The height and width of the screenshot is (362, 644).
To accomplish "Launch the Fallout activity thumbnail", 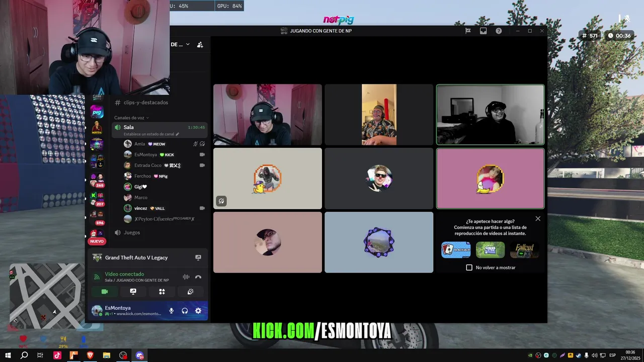I will click(x=524, y=250).
